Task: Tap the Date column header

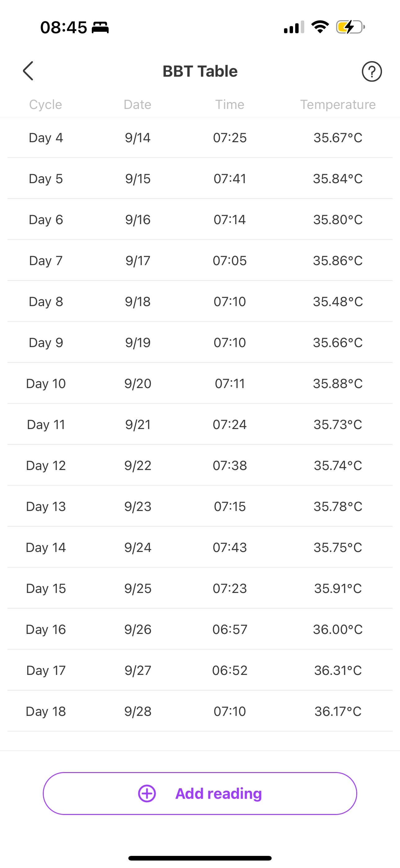Action: (137, 104)
